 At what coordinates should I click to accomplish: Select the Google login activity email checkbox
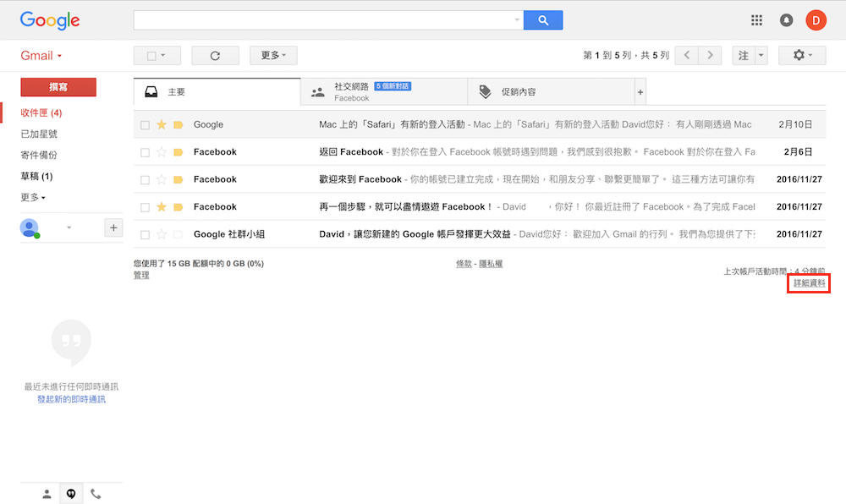(x=145, y=125)
